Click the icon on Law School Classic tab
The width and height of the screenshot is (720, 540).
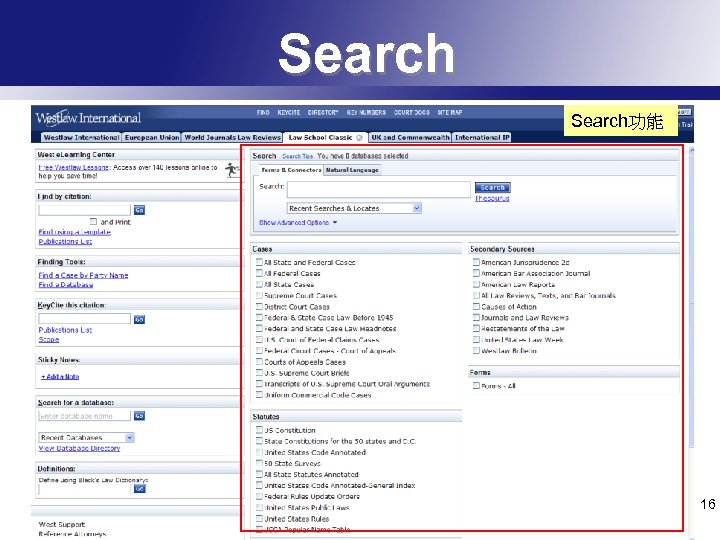pyautogui.click(x=359, y=137)
